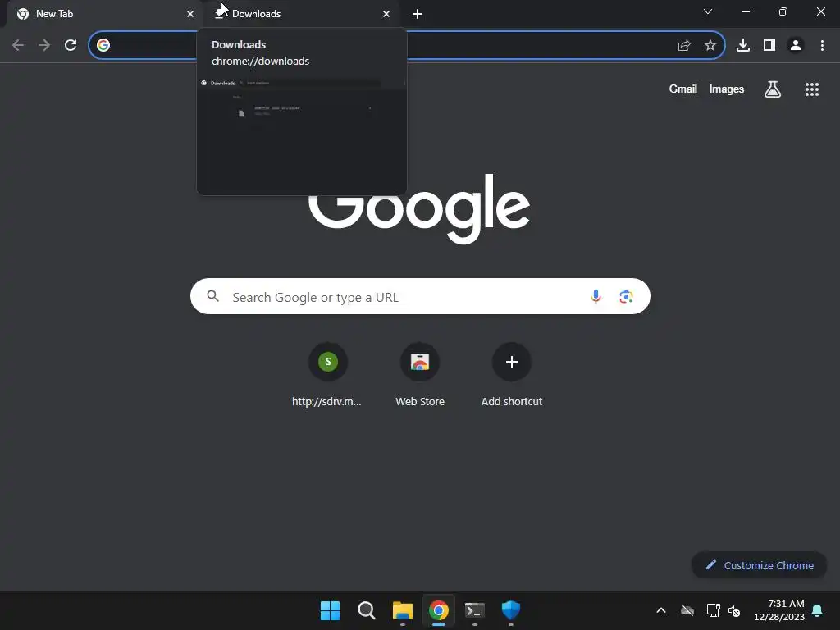Viewport: 840px width, 630px height.
Task: Open Images link
Action: [727, 89]
